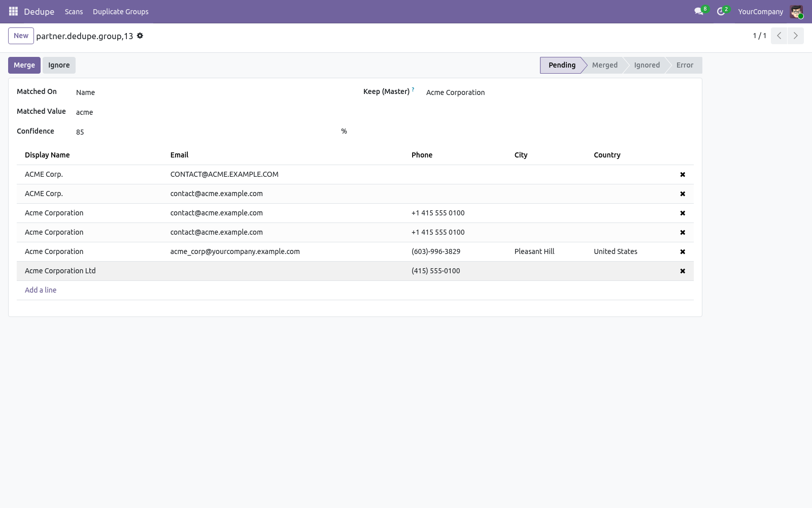The image size is (812, 508).
Task: Open the Duplicate Groups menu
Action: click(120, 11)
